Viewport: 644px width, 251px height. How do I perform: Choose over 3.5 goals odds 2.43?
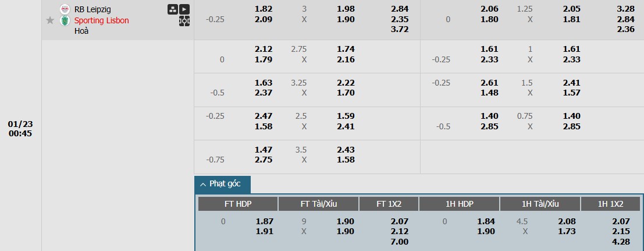(x=346, y=150)
